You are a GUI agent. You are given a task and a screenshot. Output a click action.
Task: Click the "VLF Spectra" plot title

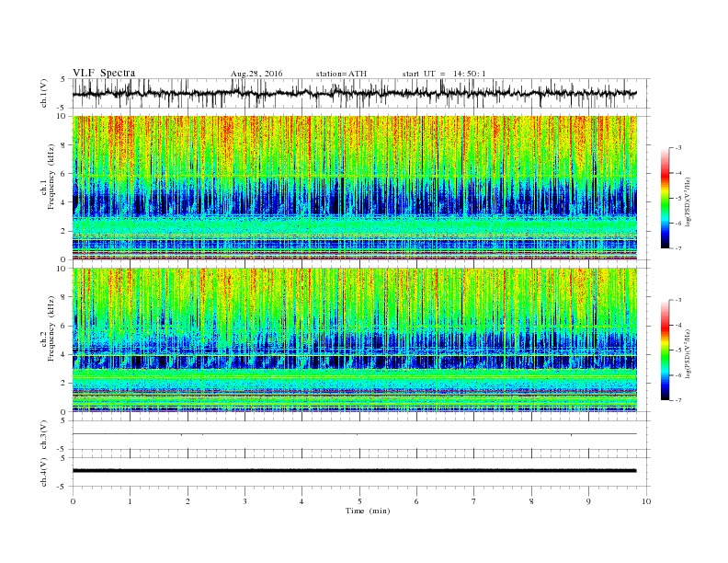[x=104, y=73]
